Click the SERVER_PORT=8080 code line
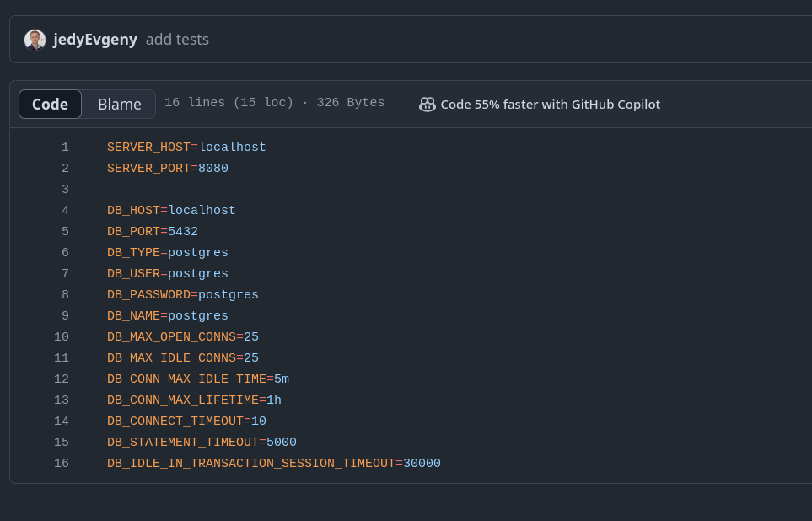Image resolution: width=812 pixels, height=521 pixels. 168,169
